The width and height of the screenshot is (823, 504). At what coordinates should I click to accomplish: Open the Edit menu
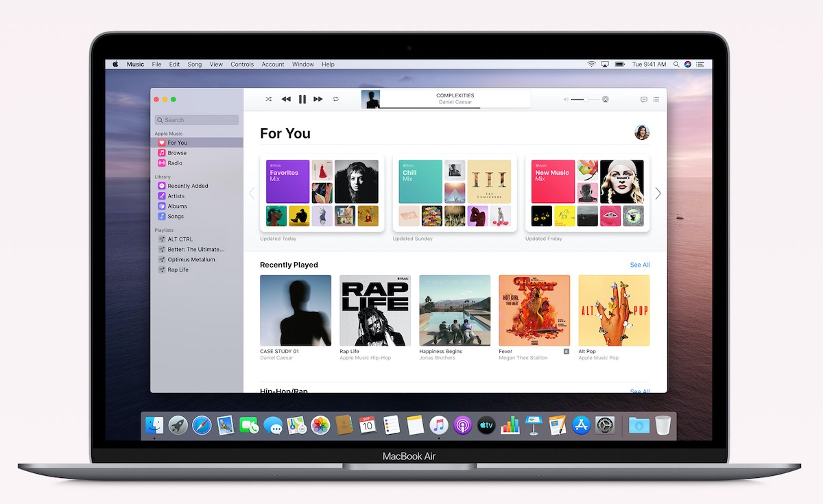point(175,64)
